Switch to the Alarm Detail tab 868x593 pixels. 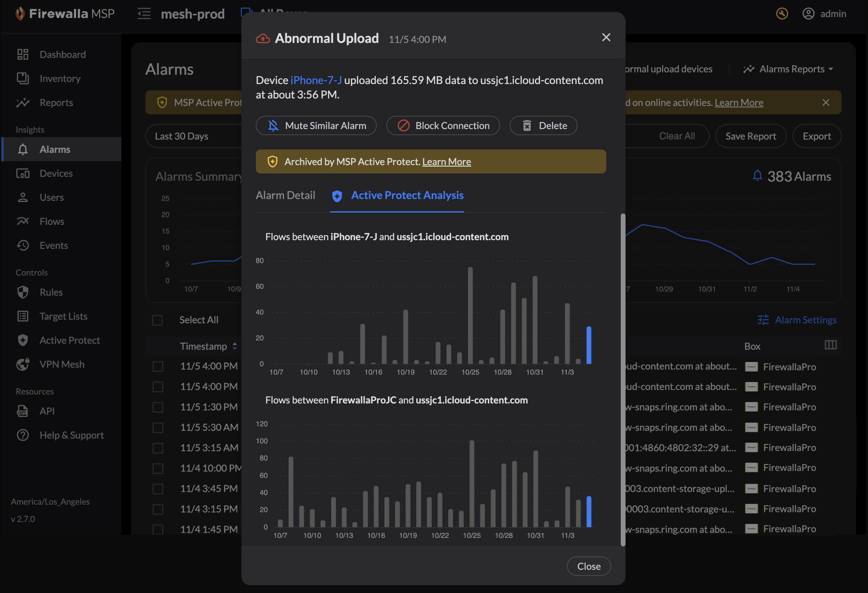click(285, 195)
